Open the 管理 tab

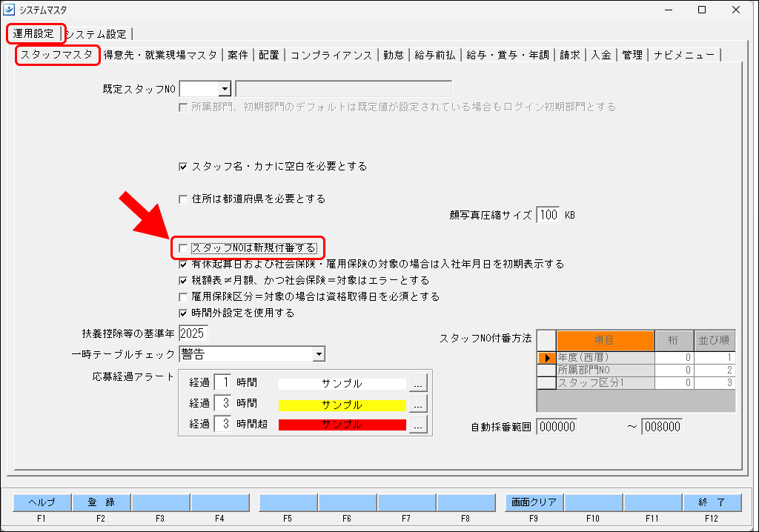point(632,55)
